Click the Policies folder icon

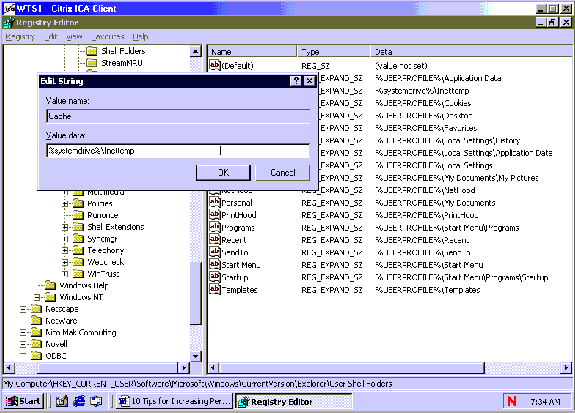(78, 203)
